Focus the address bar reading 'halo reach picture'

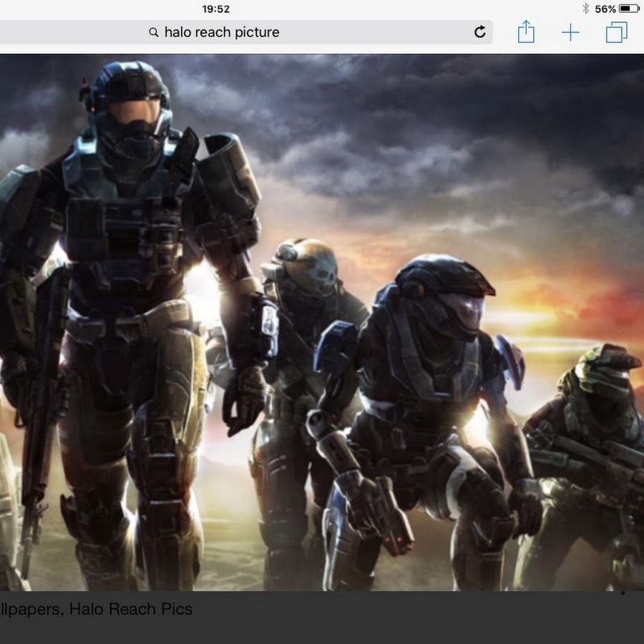click(286, 32)
